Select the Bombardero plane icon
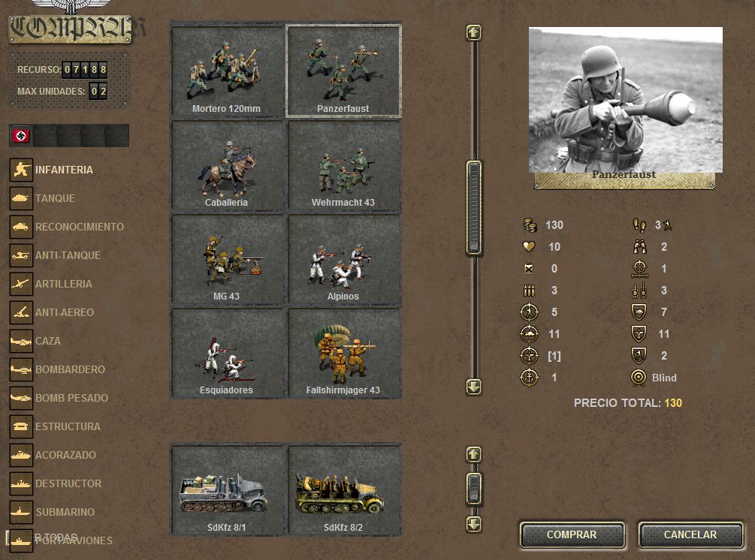 tap(21, 369)
